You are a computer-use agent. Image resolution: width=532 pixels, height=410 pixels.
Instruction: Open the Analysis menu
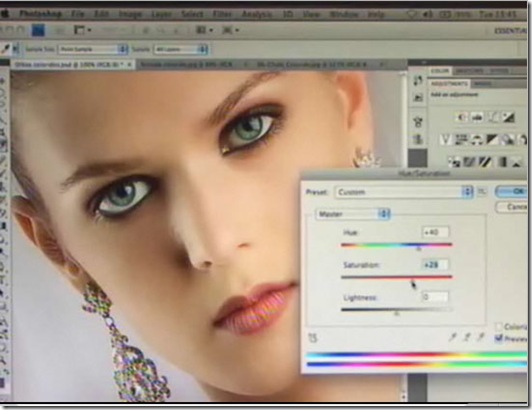point(257,15)
